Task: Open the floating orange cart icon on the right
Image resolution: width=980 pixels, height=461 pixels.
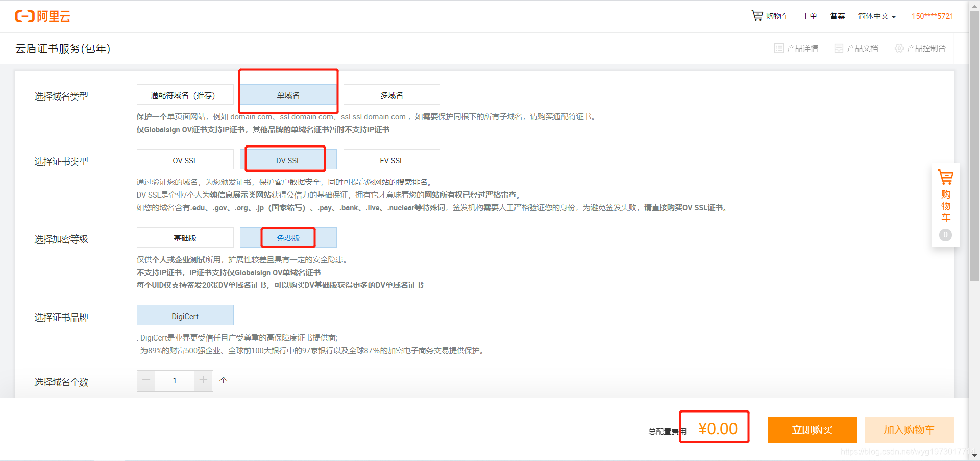Action: pyautogui.click(x=946, y=178)
